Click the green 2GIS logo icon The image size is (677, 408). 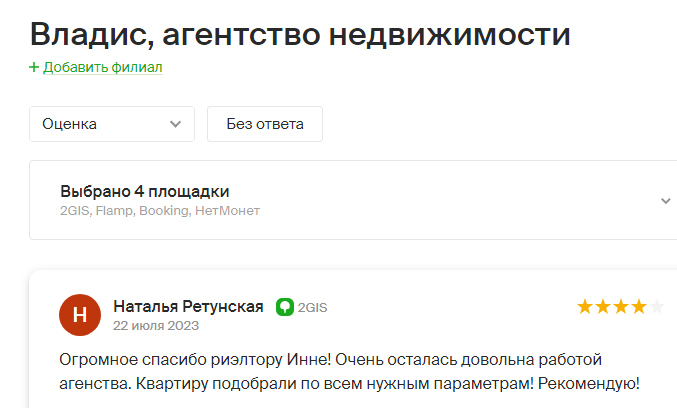[x=285, y=307]
